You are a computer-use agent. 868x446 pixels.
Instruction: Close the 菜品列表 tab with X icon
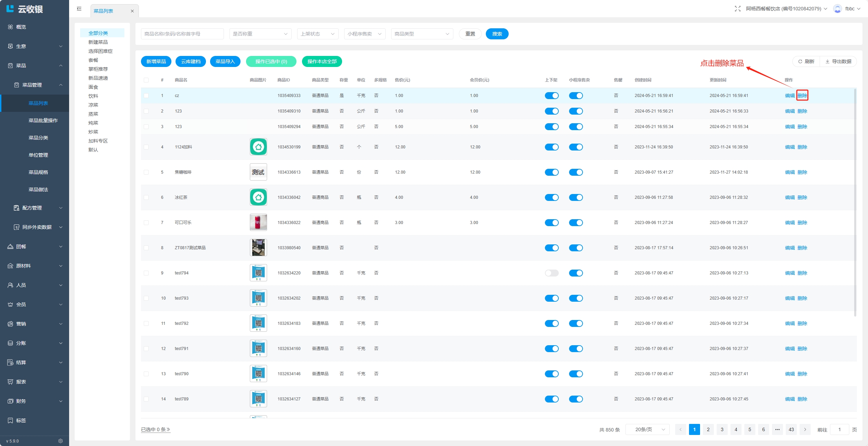pos(132,11)
